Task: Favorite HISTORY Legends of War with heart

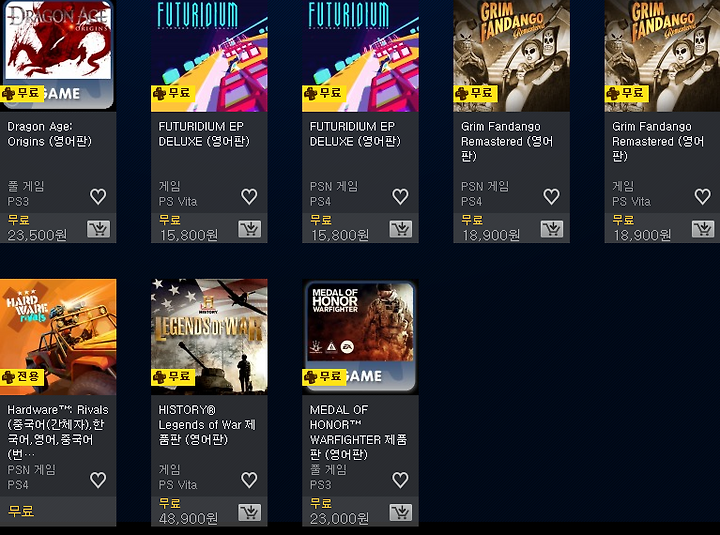Action: [x=249, y=480]
